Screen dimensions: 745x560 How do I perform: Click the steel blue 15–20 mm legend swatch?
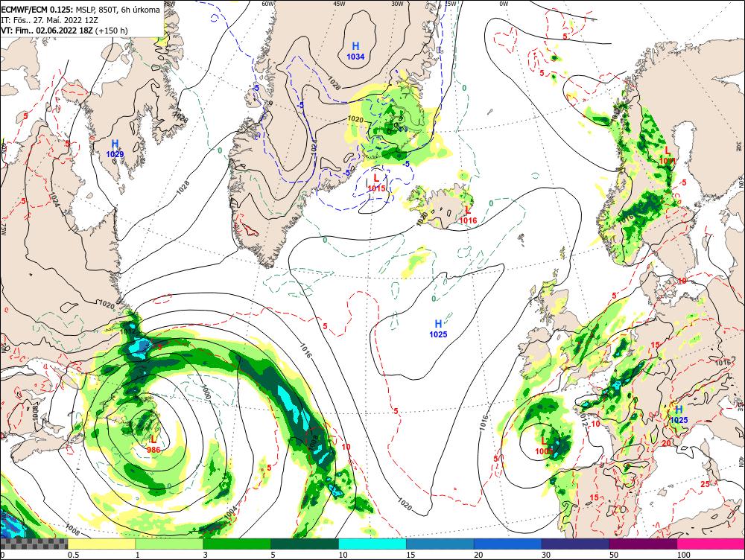(440, 544)
